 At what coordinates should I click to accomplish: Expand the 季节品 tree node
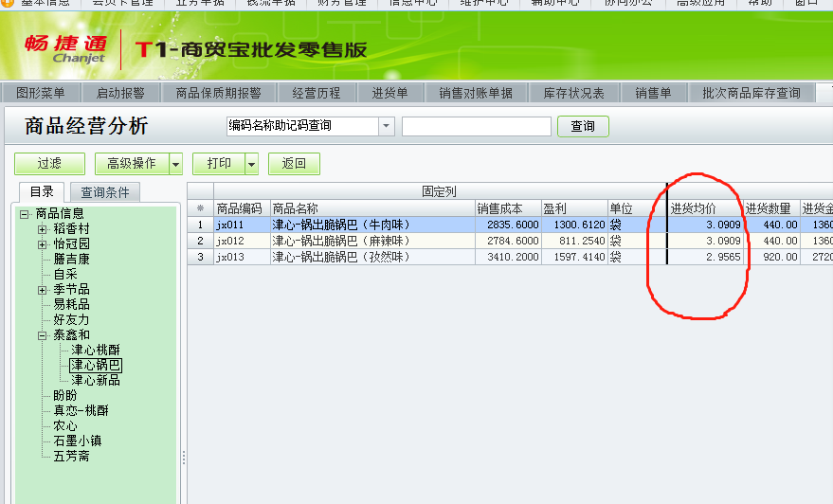pos(42,291)
